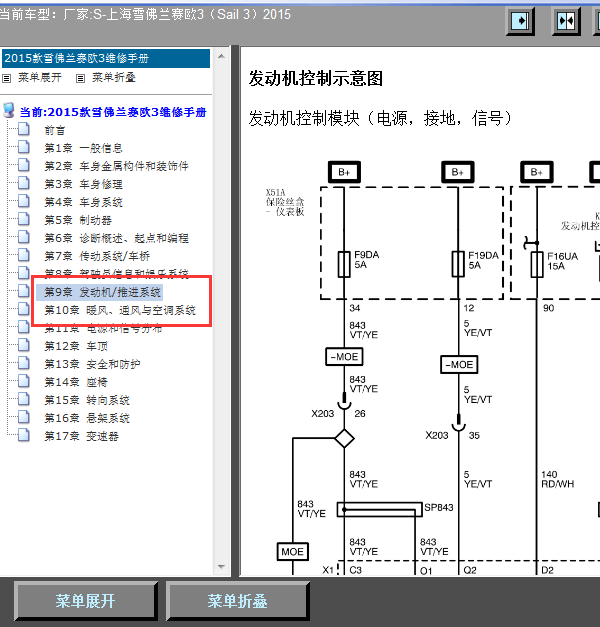
Task: Click the page icon beside 第6章 诊断概述、起点和编程
Action: click(x=24, y=238)
